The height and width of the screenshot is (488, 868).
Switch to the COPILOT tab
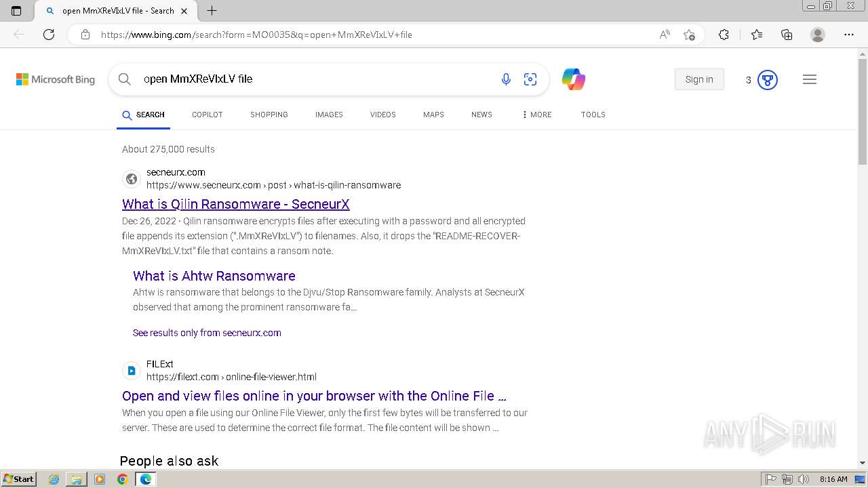pos(208,115)
